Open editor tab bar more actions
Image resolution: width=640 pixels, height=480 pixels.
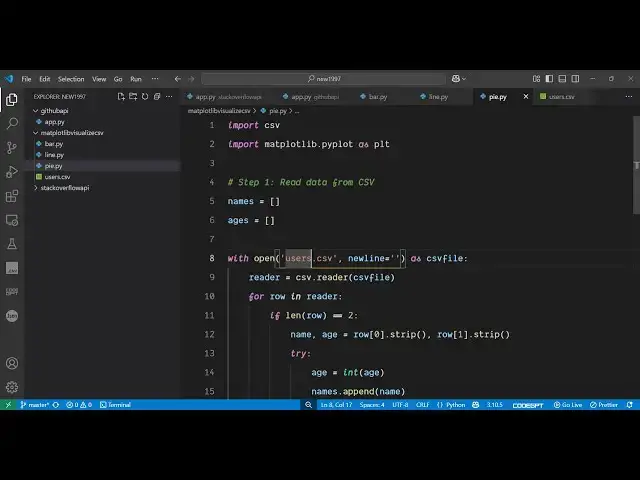point(629,97)
